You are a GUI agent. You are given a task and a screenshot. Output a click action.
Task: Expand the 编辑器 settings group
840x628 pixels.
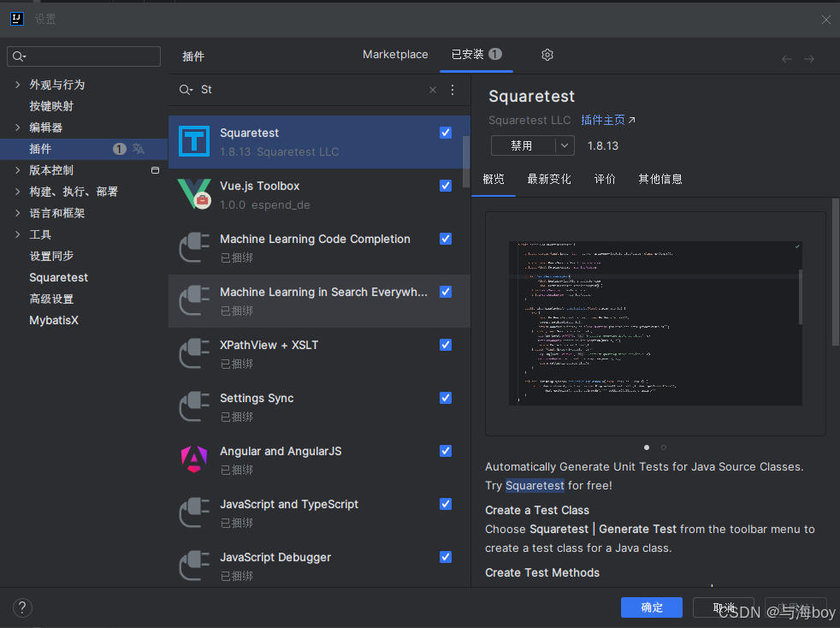point(18,127)
